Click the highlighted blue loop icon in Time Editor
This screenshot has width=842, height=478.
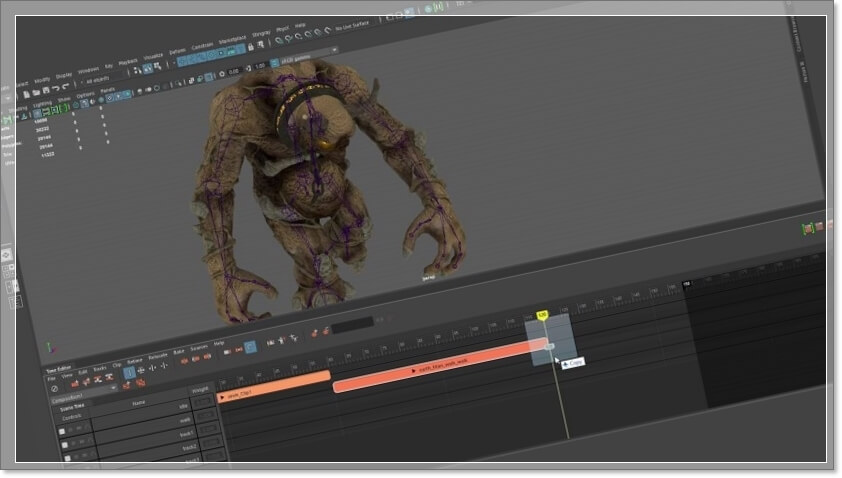pos(250,347)
